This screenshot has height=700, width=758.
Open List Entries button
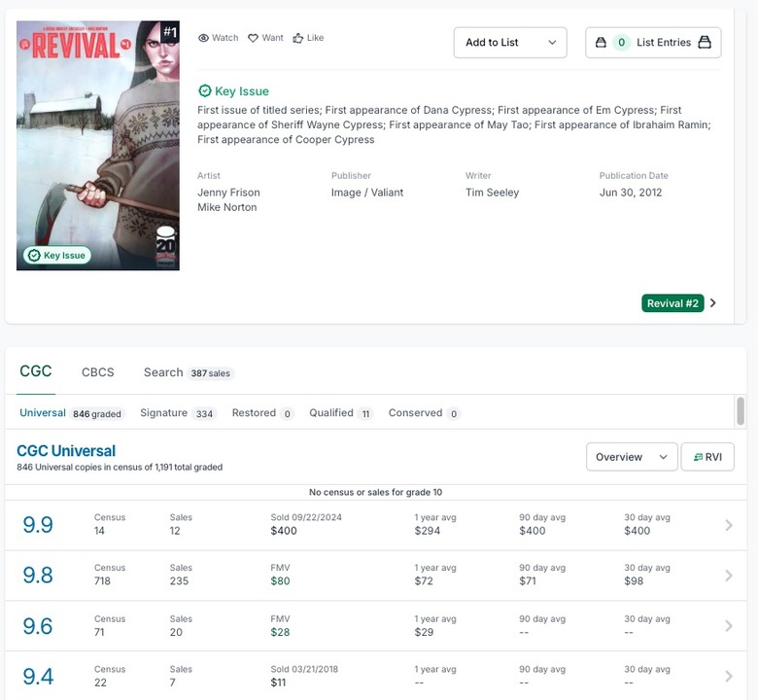653,43
